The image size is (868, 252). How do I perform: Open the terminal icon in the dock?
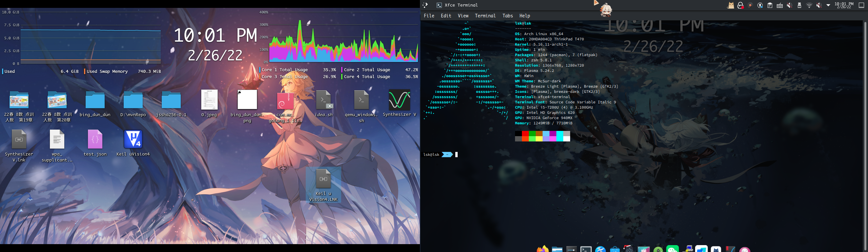586,249
